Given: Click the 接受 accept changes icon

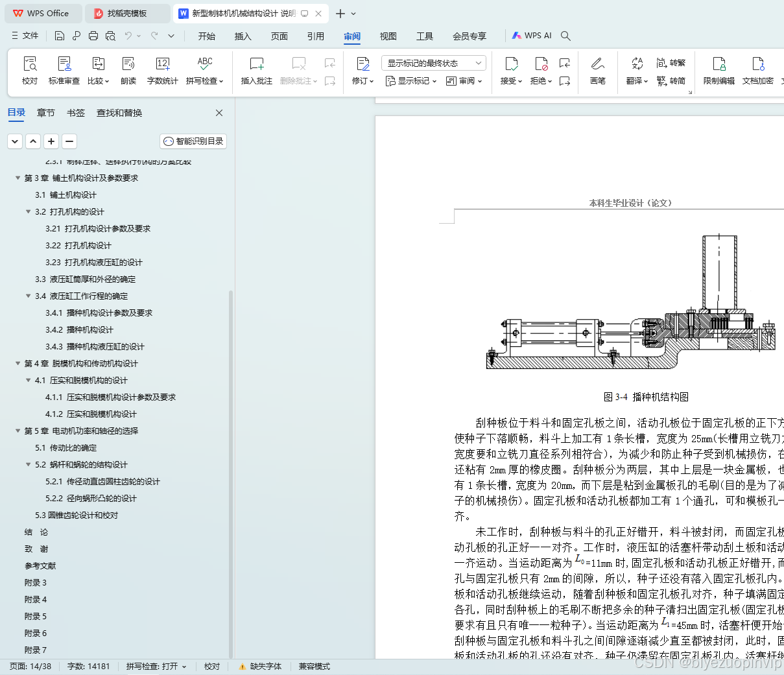Looking at the screenshot, I should point(511,64).
